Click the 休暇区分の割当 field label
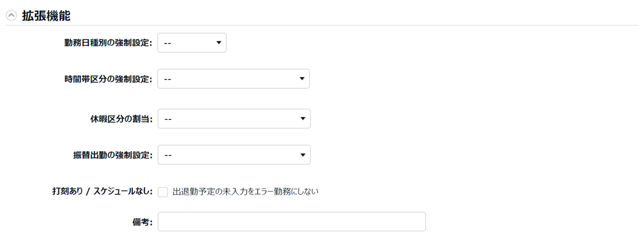The height and width of the screenshot is (241, 644). (x=122, y=119)
